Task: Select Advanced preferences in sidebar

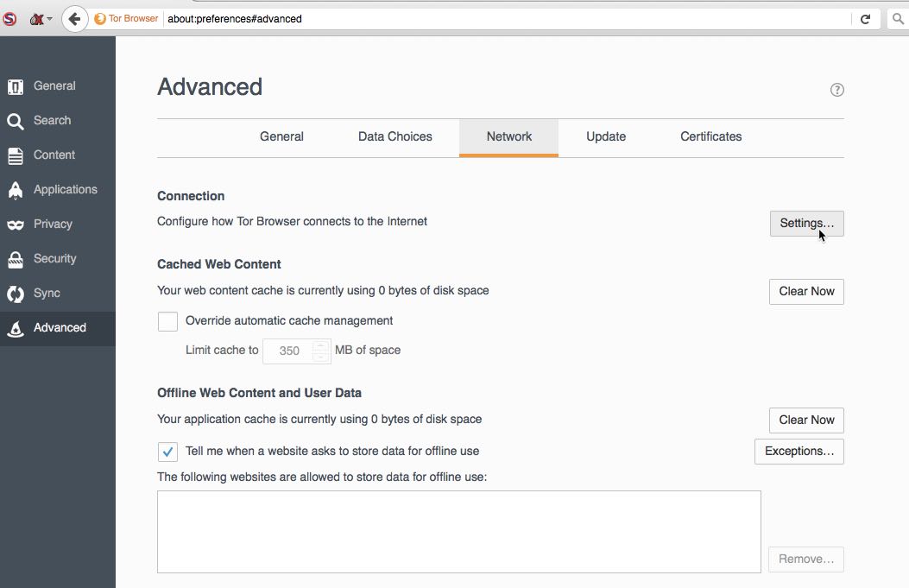Action: point(58,328)
